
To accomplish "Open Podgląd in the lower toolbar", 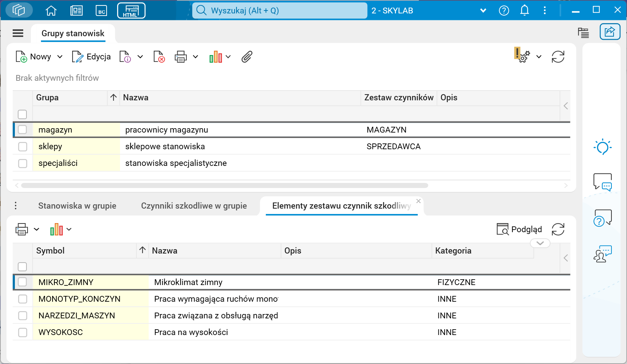I will (519, 229).
